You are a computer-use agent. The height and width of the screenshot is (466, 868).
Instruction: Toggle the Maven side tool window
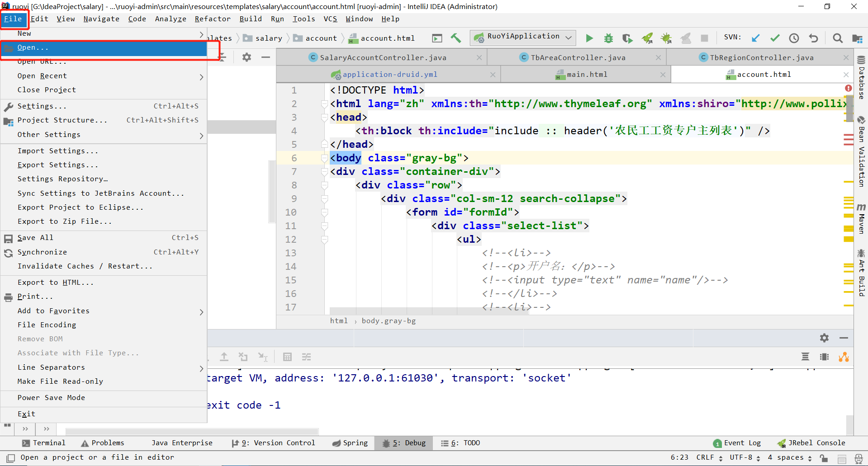[861, 218]
